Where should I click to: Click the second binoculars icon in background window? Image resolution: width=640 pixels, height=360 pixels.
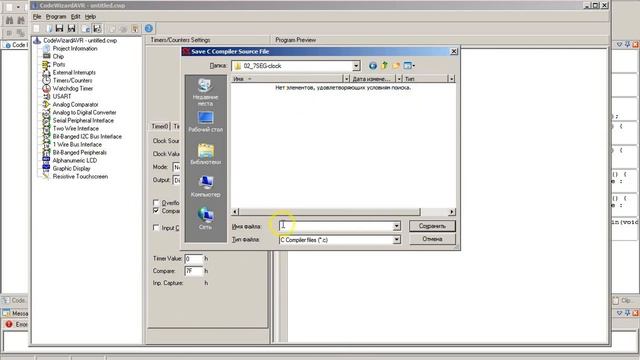[x=21, y=20]
